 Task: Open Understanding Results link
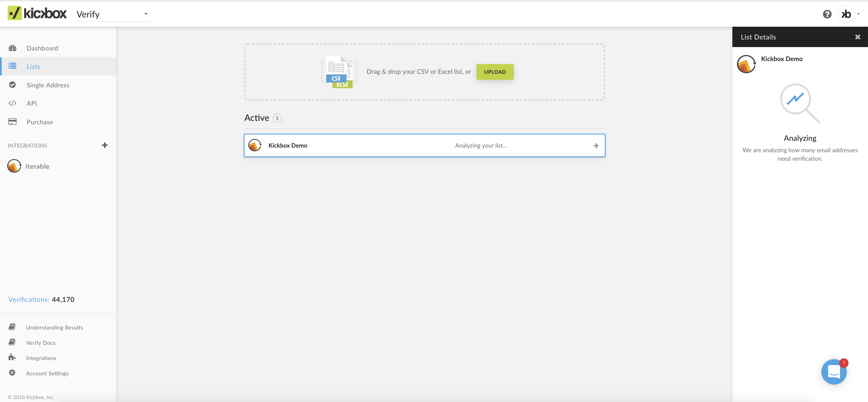(54, 327)
